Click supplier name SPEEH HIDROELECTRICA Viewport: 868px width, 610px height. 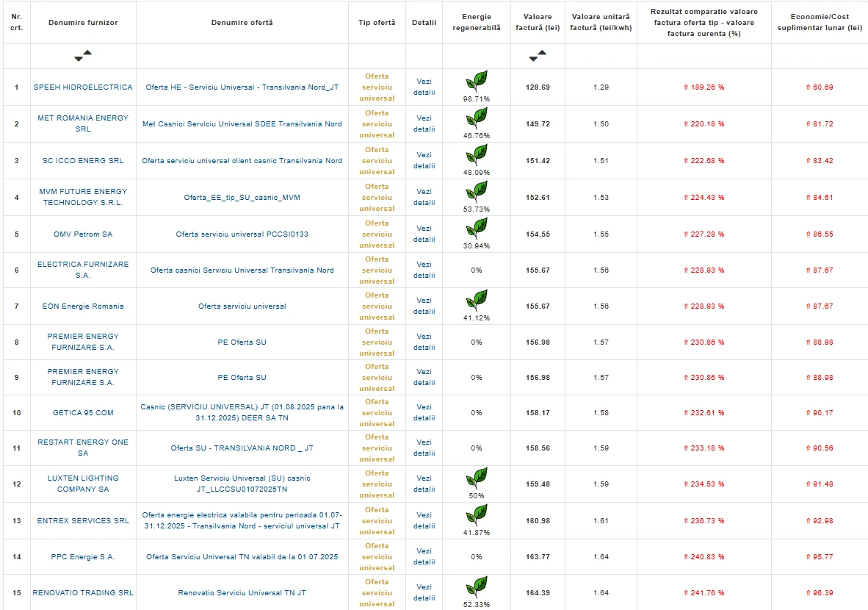pos(83,87)
